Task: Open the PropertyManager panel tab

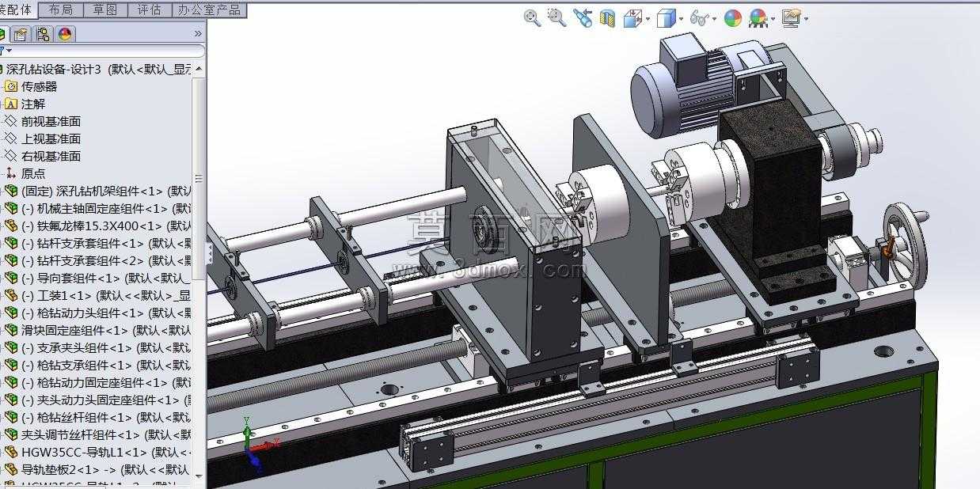Action: [x=21, y=34]
